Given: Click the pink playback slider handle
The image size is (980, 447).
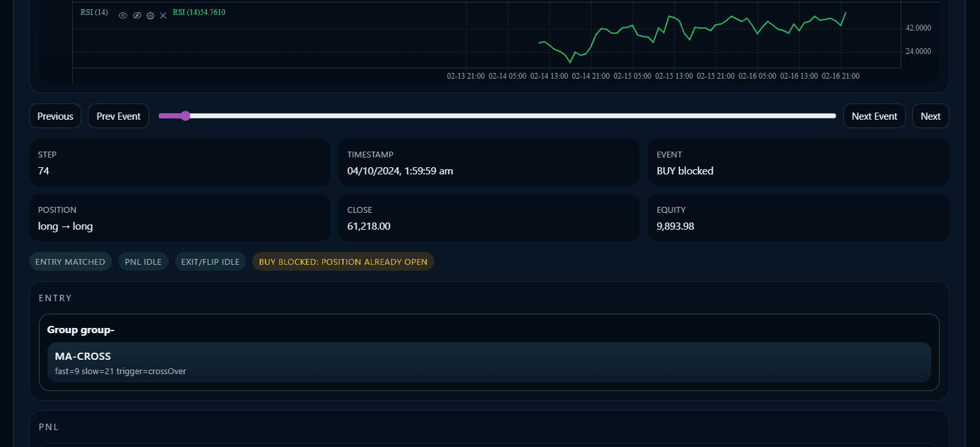Looking at the screenshot, I should point(185,116).
